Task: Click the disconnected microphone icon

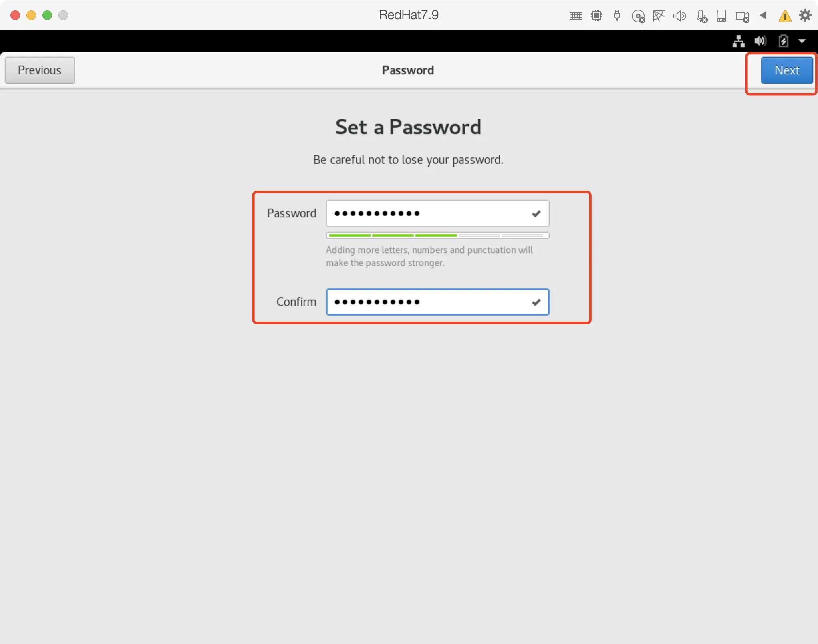Action: tap(701, 16)
